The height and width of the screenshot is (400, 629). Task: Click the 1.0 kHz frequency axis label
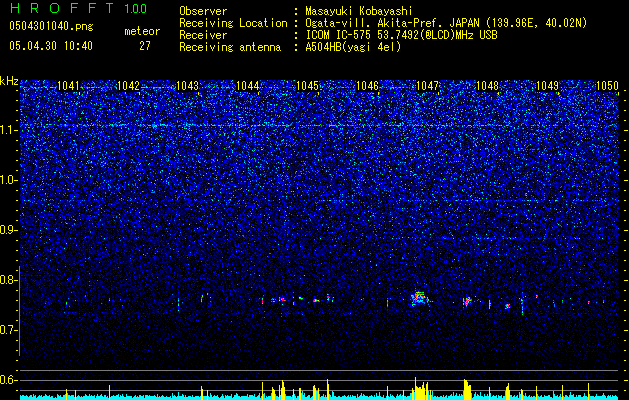click(x=7, y=180)
